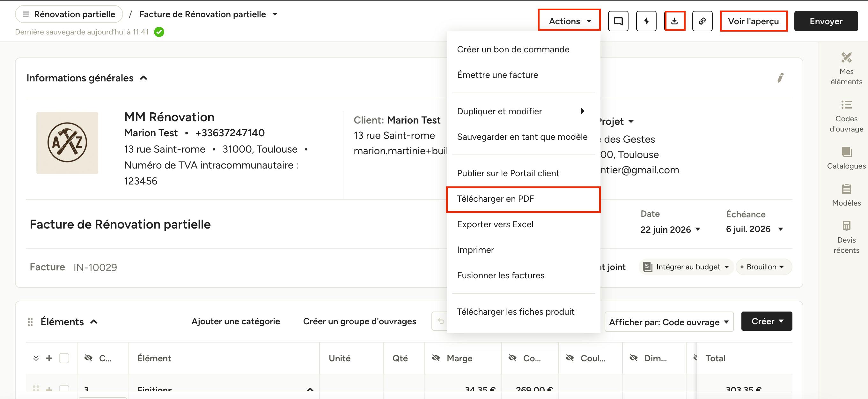Click client name Marion Test

pos(414,120)
